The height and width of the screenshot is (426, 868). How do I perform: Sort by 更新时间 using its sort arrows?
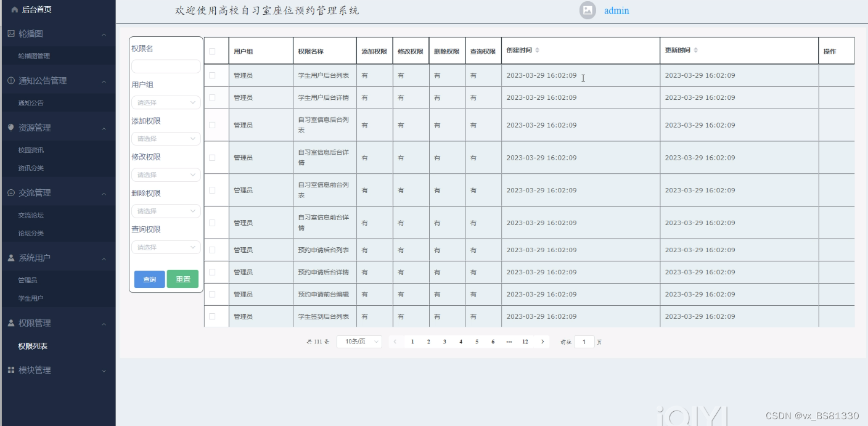(x=695, y=50)
